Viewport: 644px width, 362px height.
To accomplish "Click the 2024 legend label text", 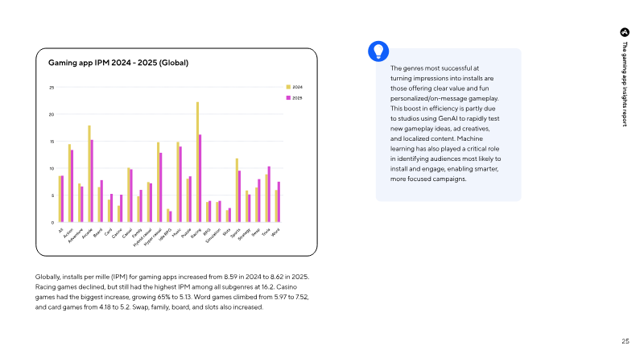I will (x=297, y=87).
